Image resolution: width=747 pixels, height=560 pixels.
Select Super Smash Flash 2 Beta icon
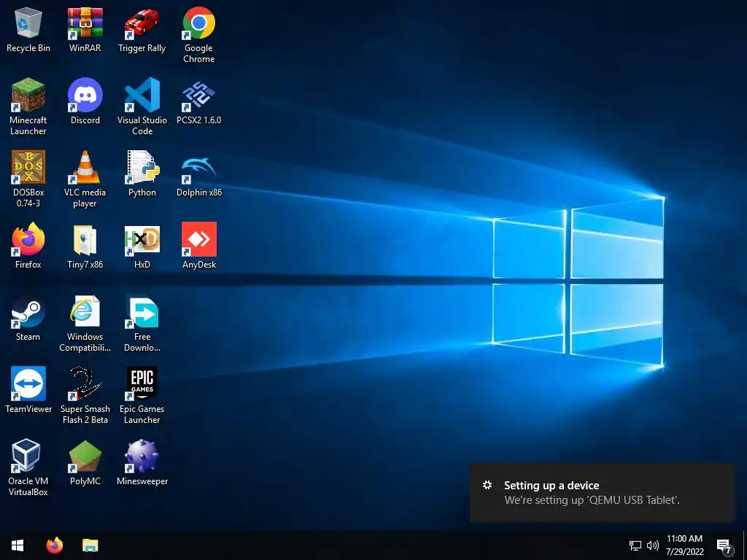[85, 396]
